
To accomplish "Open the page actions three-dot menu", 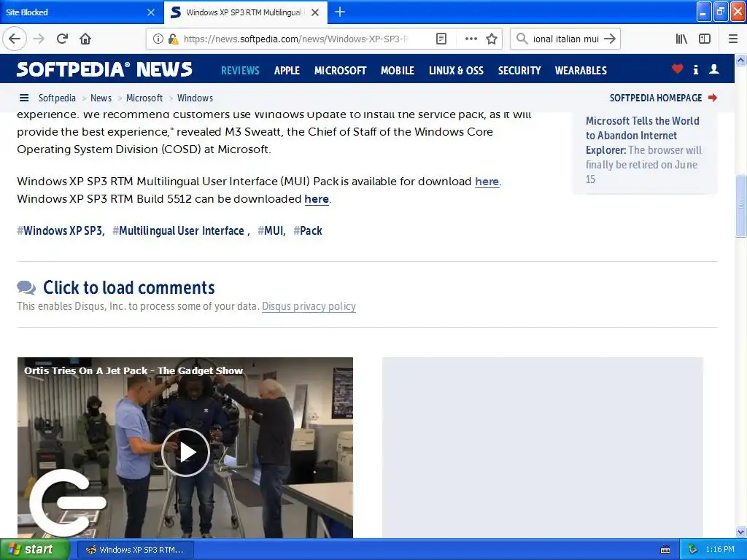I will [471, 39].
